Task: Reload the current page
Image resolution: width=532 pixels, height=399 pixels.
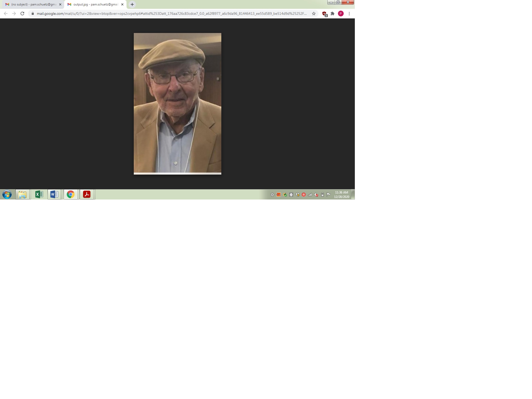Action: [x=22, y=14]
